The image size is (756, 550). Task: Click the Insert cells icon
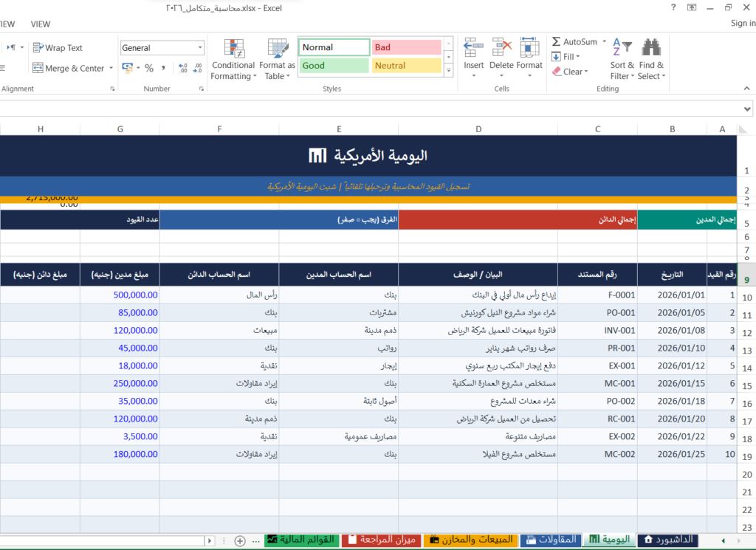pyautogui.click(x=473, y=48)
